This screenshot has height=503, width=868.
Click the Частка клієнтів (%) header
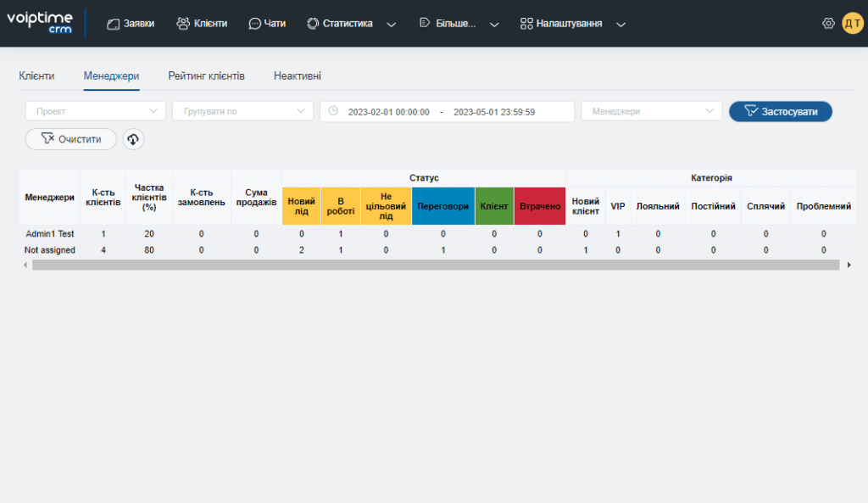point(149,197)
